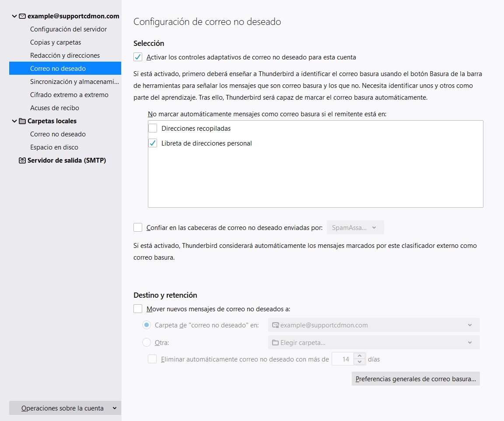The image size is (504, 421).
Task: Uncheck Libreta de direcciones personal
Action: (153, 143)
